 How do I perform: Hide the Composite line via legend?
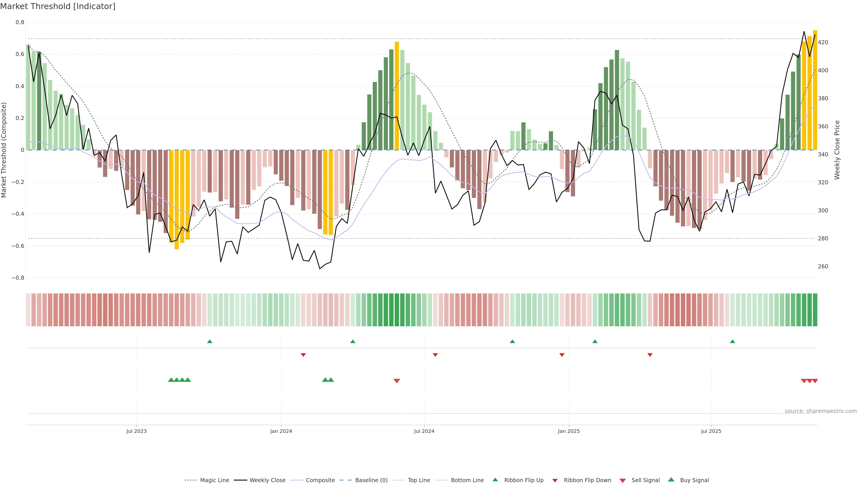click(320, 480)
